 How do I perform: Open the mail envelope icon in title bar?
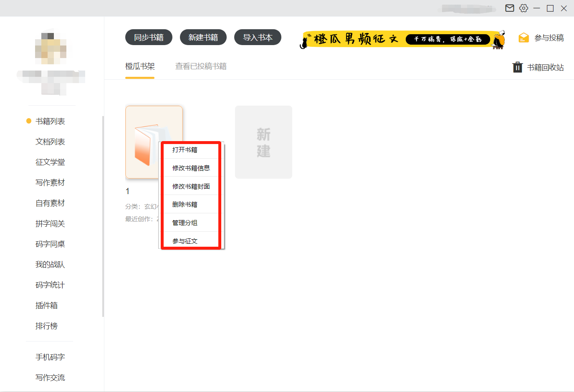click(x=510, y=8)
